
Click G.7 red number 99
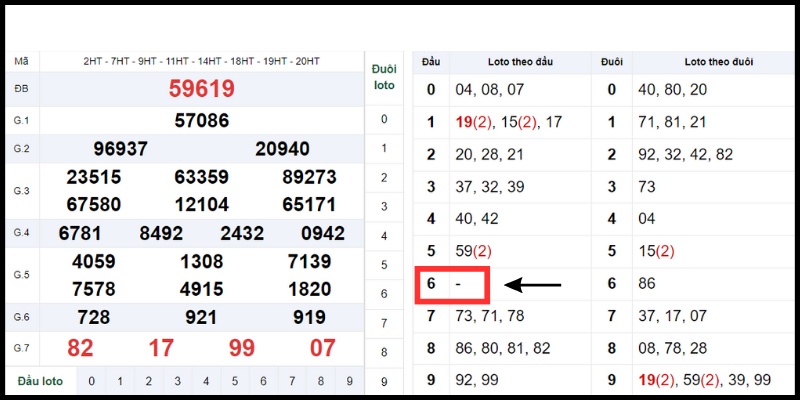242,349
